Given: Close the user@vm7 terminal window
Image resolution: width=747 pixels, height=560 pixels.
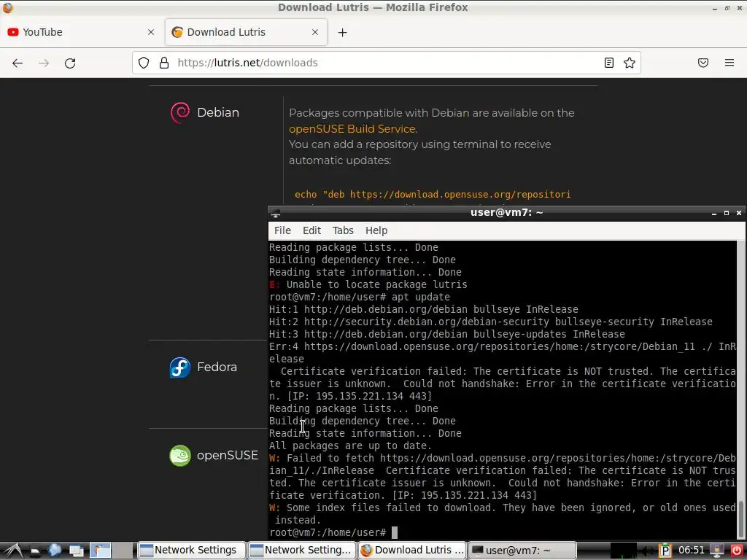Looking at the screenshot, I should (x=739, y=214).
